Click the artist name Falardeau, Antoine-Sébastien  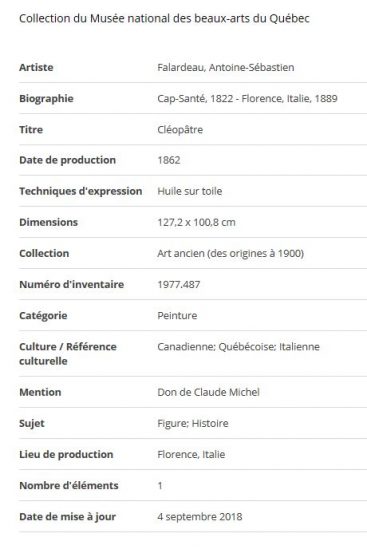(226, 67)
